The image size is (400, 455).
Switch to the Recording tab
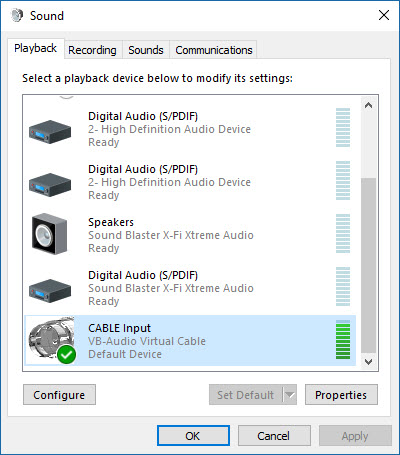(92, 50)
